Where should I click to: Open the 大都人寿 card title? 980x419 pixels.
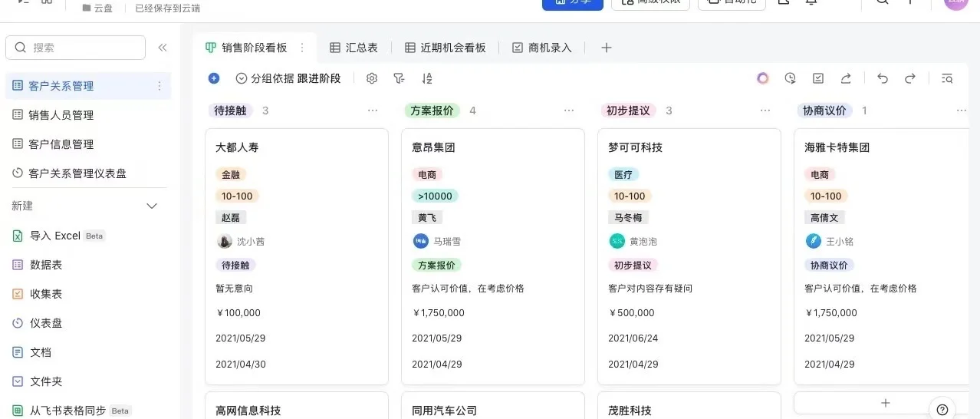point(237,147)
